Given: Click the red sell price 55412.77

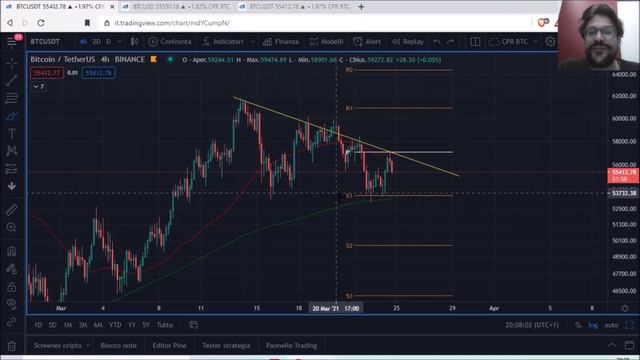Looking at the screenshot, I should (47, 73).
